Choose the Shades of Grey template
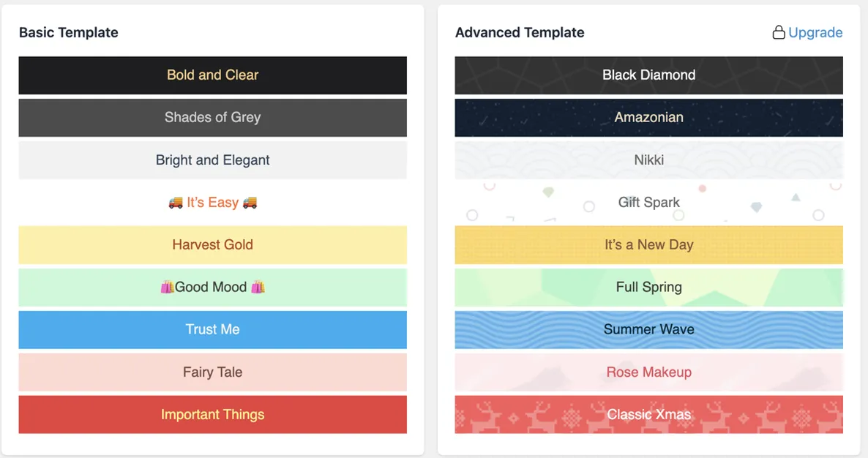 click(212, 118)
